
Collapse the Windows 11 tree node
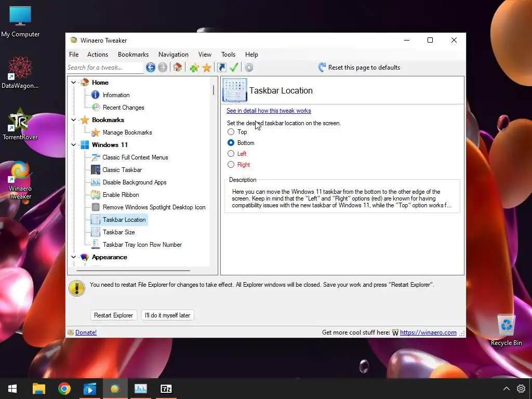(x=73, y=145)
